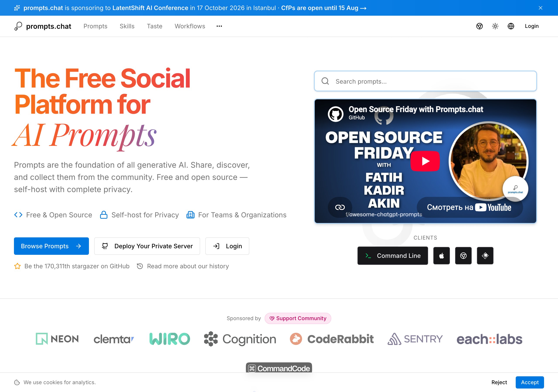Click the hero Login button

click(x=227, y=246)
